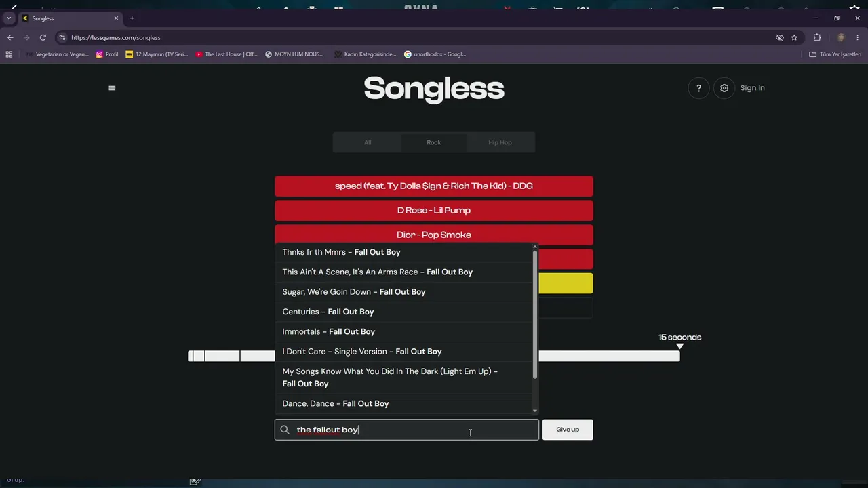The width and height of the screenshot is (868, 488).
Task: Bookmark this page with star icon
Action: point(794,37)
